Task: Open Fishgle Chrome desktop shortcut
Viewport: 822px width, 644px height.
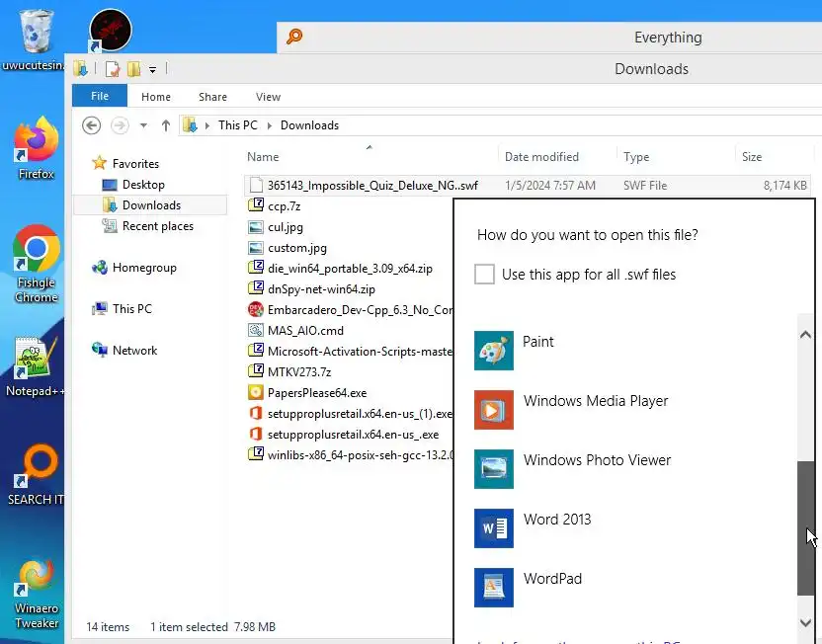Action: 36,264
